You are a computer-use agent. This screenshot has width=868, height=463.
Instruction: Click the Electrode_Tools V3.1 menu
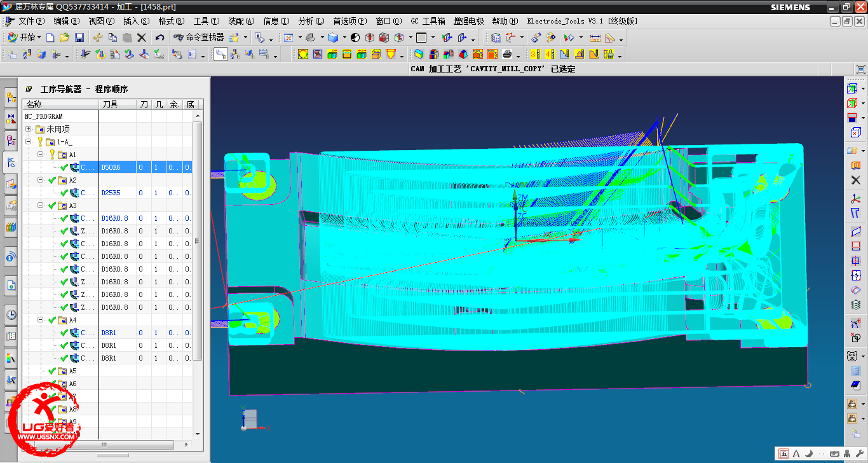(582, 21)
